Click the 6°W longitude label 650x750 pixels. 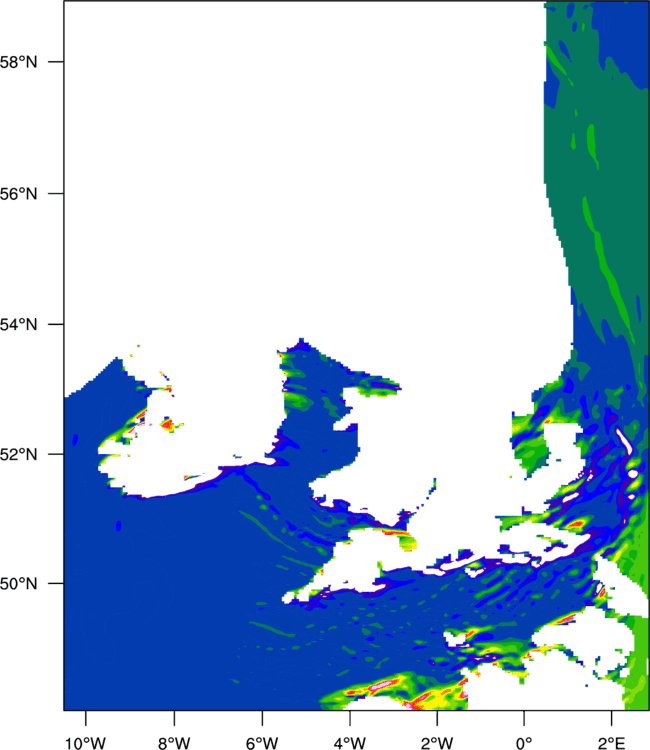point(262,743)
